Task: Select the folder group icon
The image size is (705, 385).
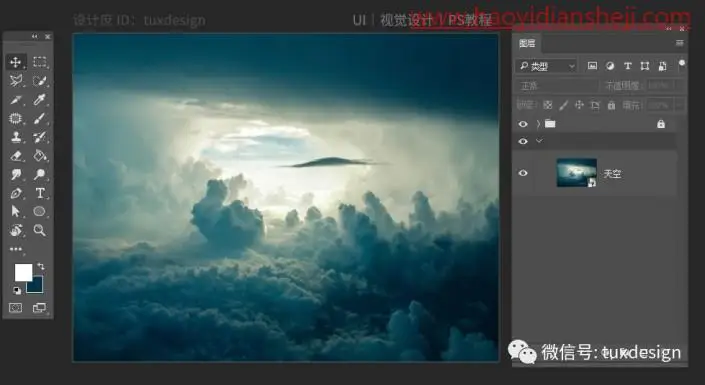Action: click(550, 124)
